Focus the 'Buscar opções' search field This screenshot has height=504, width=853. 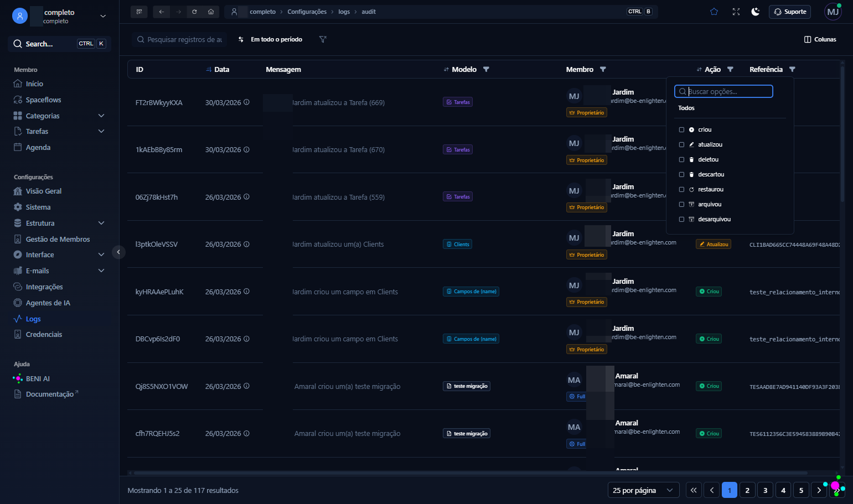723,91
